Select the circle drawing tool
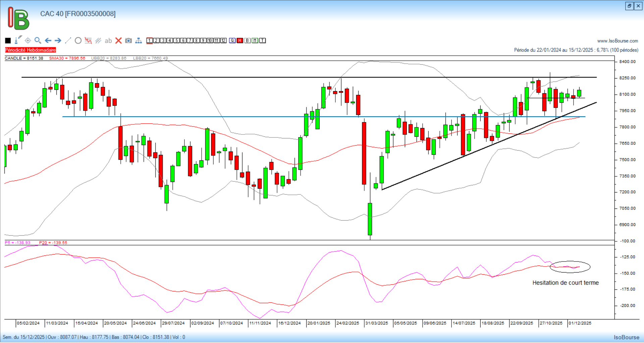 coord(78,41)
